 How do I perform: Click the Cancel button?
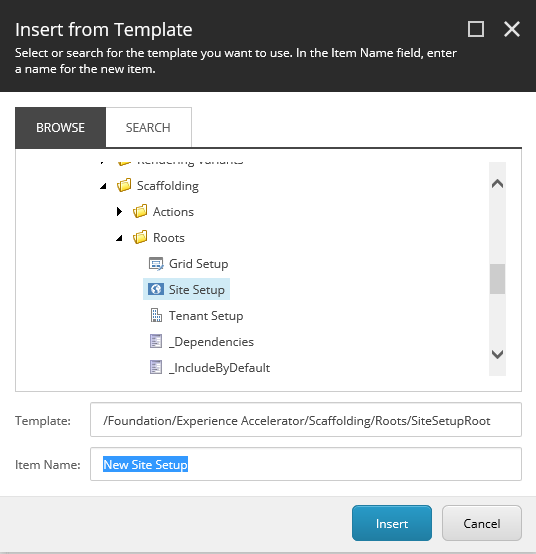[x=482, y=523]
